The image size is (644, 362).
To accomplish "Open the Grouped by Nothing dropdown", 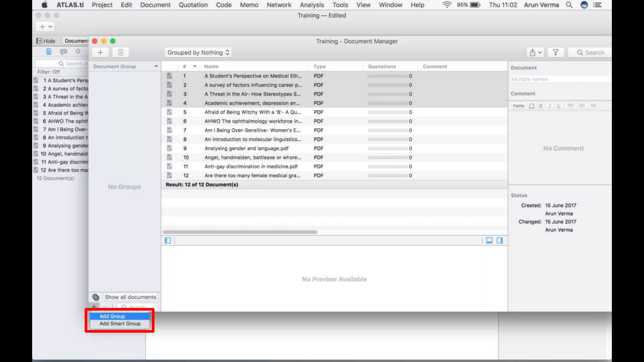I will tap(198, 52).
